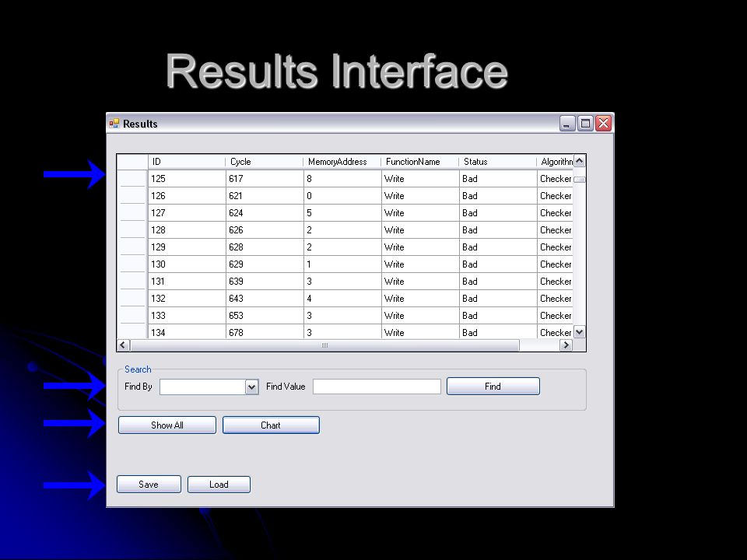Screen dimensions: 747x560
Task: Click ID cell 126
Action: point(187,196)
